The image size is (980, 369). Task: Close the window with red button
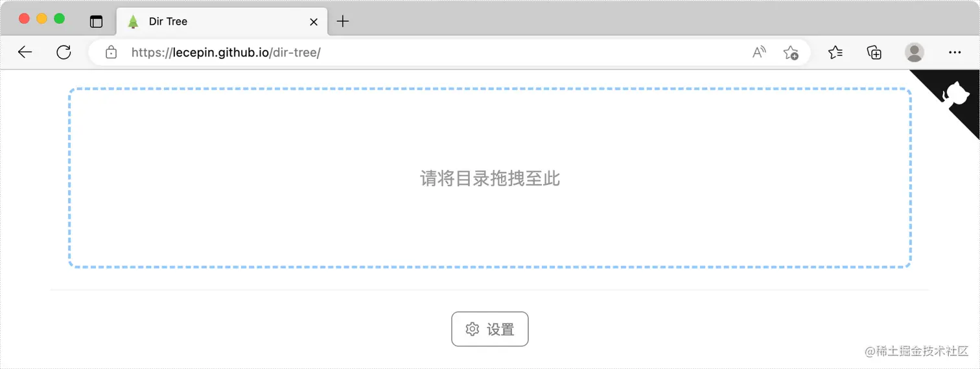point(25,18)
